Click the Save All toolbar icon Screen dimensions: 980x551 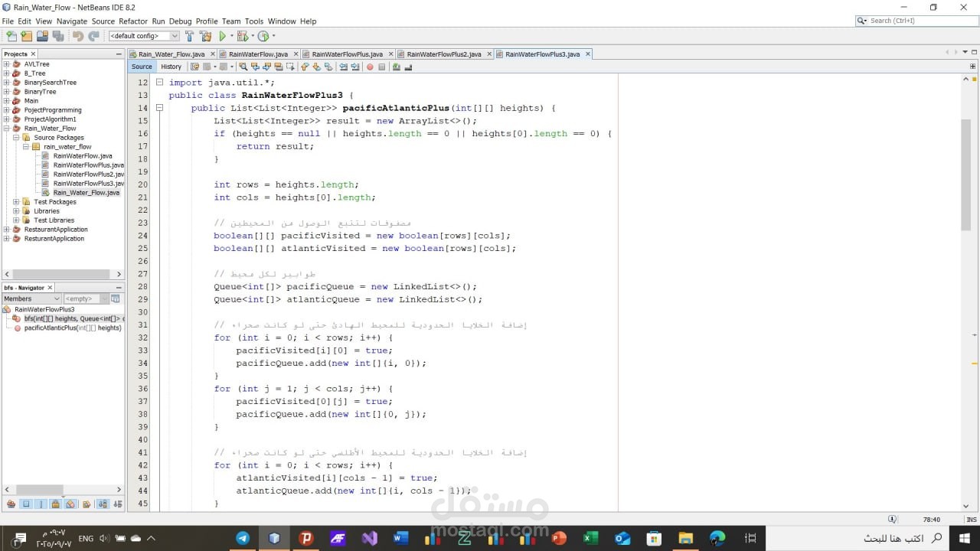pos(58,36)
